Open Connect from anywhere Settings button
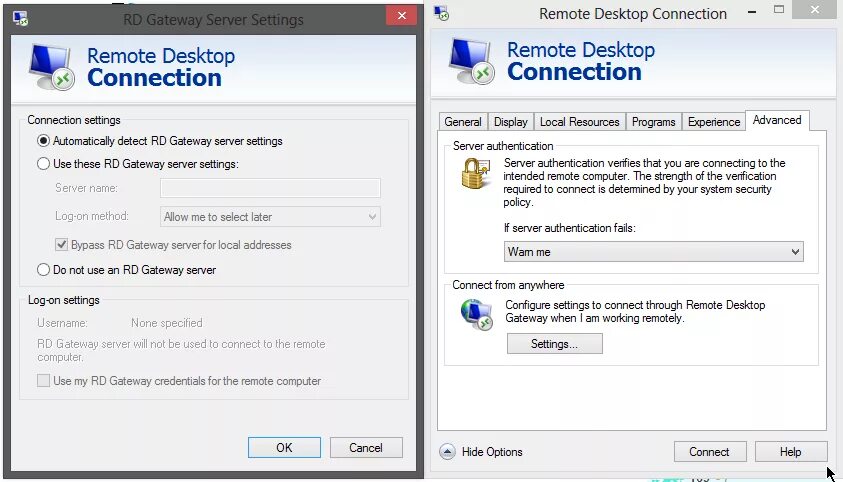The width and height of the screenshot is (843, 482). coord(554,344)
